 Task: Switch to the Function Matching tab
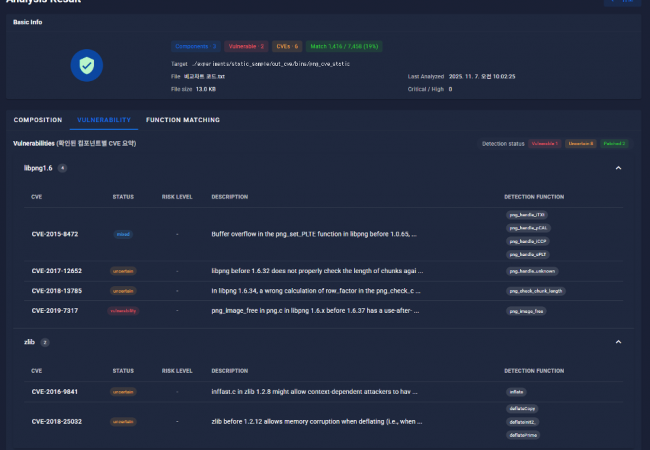coord(182,120)
